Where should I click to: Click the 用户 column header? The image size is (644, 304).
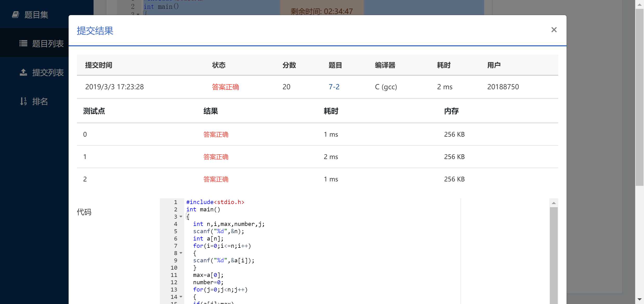(x=494, y=65)
